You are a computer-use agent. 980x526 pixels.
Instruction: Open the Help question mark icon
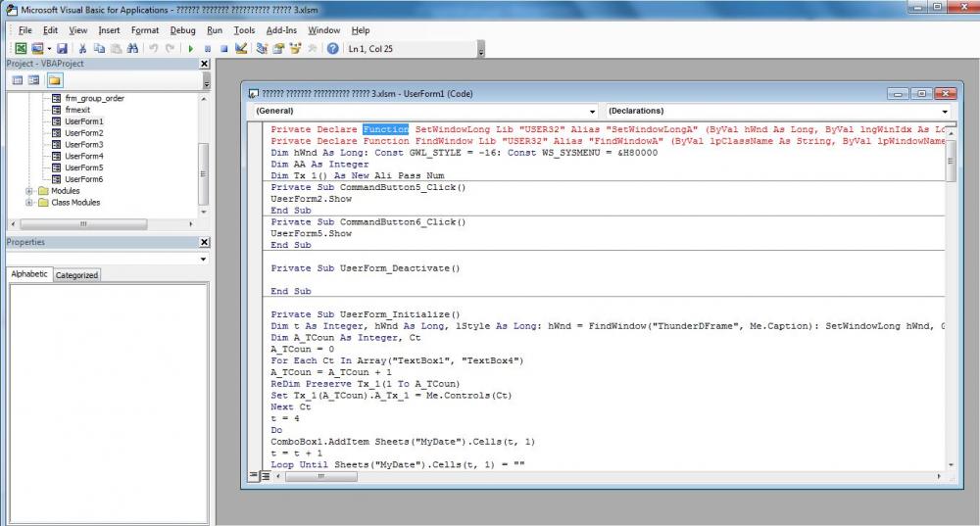[333, 48]
